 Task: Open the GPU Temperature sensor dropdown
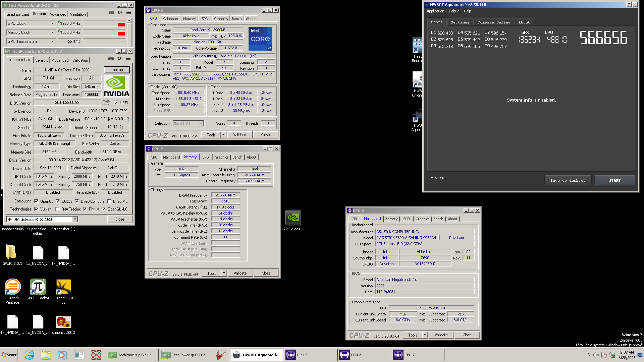pos(52,42)
